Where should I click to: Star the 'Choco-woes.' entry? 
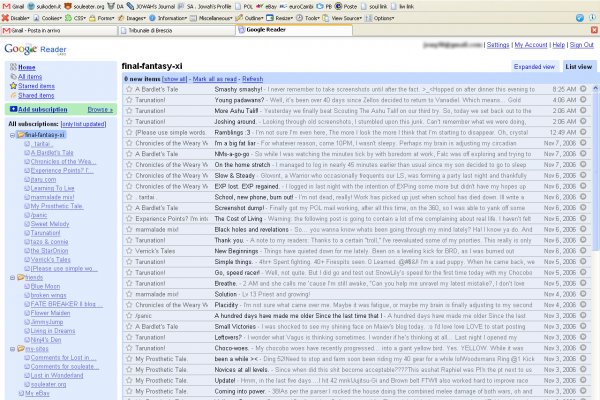tap(129, 348)
